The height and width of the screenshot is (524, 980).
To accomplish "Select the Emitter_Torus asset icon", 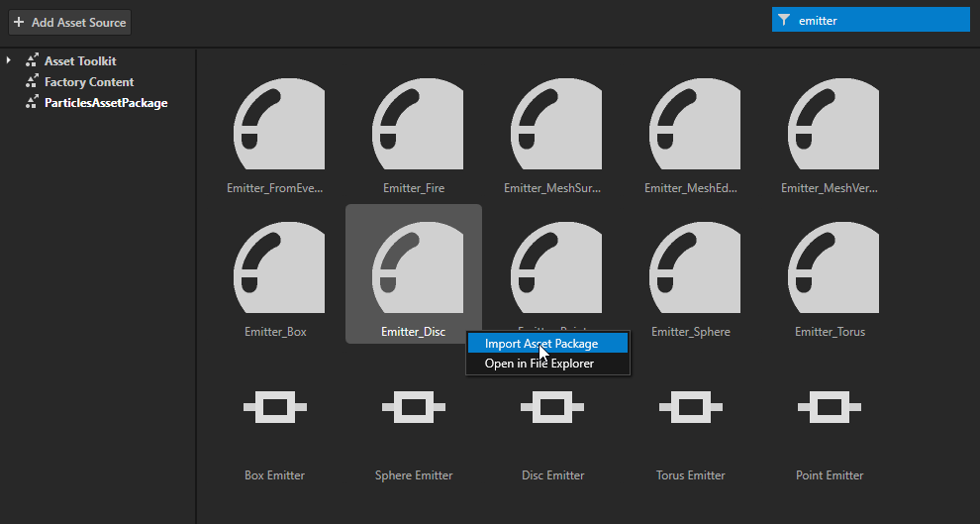I will click(833, 267).
